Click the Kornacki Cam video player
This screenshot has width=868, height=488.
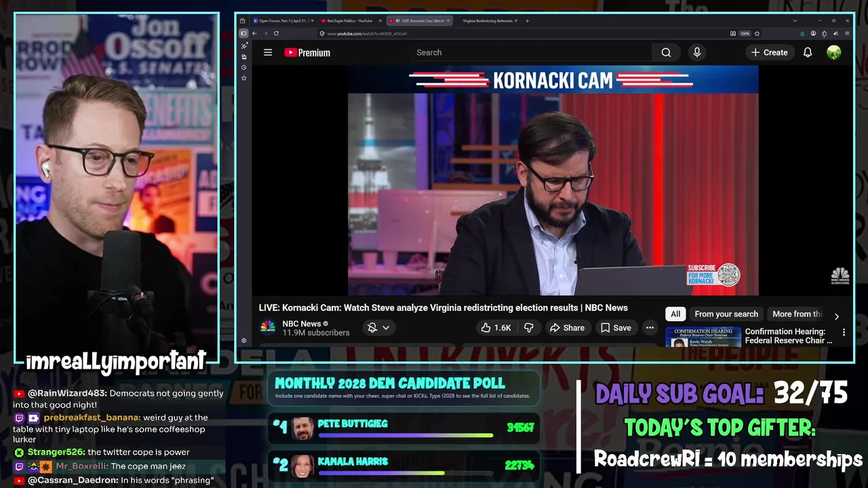point(553,180)
